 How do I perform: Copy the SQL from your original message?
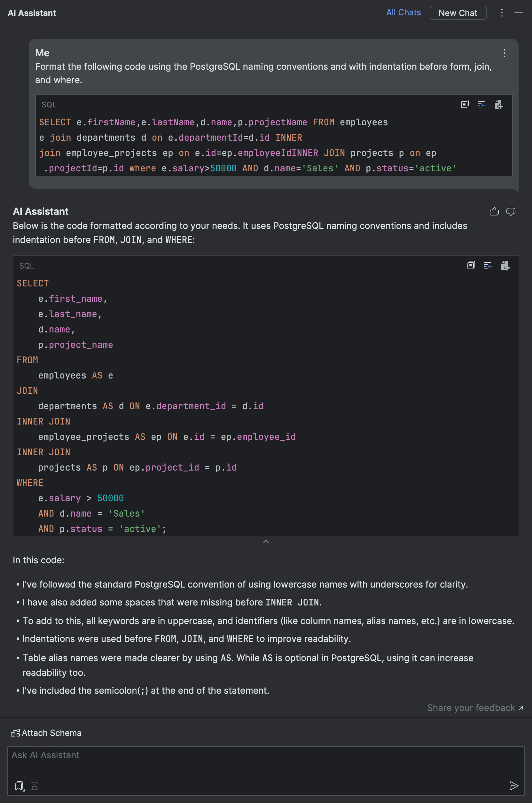(x=465, y=104)
